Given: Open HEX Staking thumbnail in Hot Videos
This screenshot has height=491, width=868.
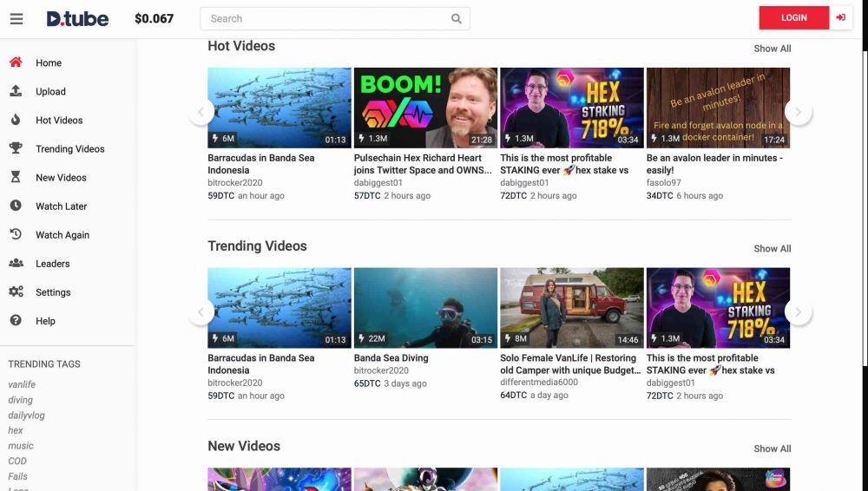Looking at the screenshot, I should (x=572, y=108).
